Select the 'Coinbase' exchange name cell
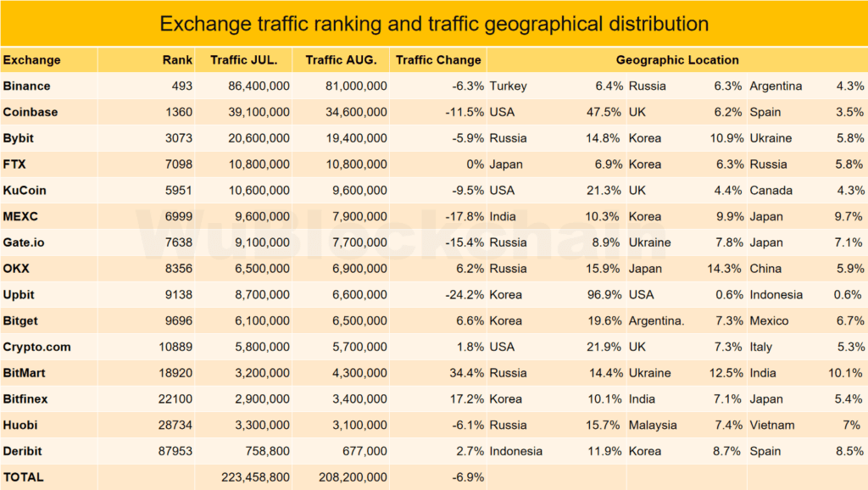The image size is (868, 490). [31, 112]
